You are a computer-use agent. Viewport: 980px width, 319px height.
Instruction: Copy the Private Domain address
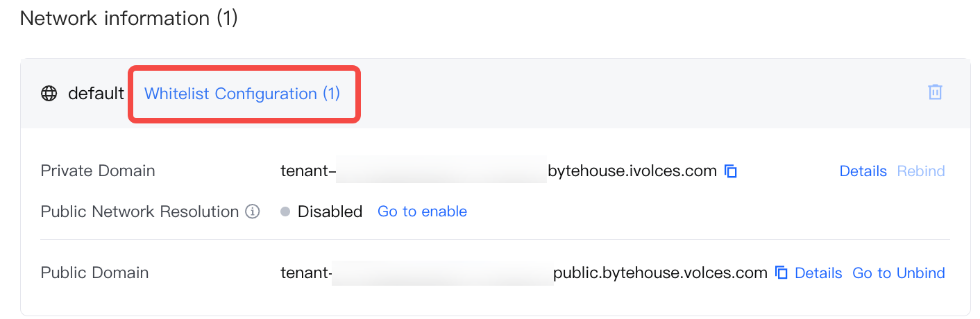(x=730, y=171)
